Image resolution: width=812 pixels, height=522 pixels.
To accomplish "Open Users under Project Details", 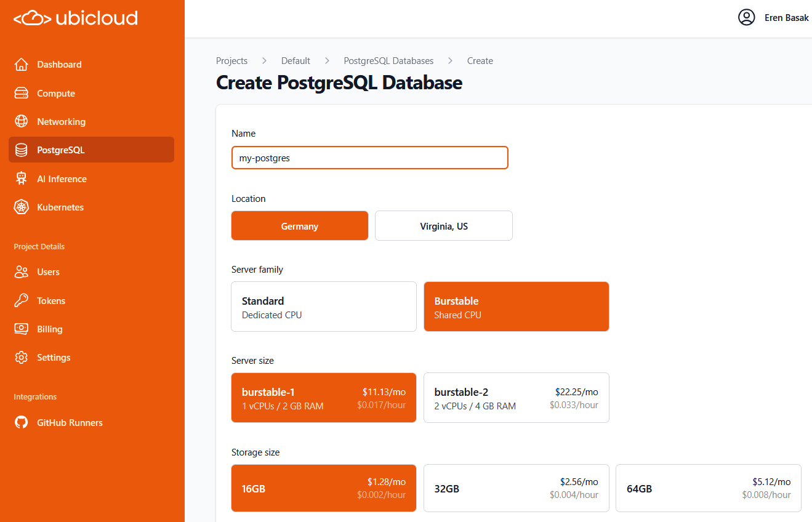I will click(x=91, y=272).
